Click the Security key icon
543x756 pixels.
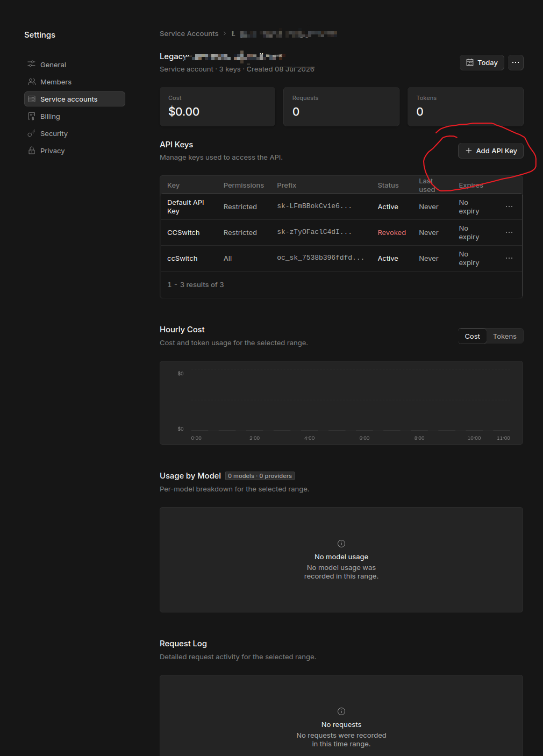(32, 133)
